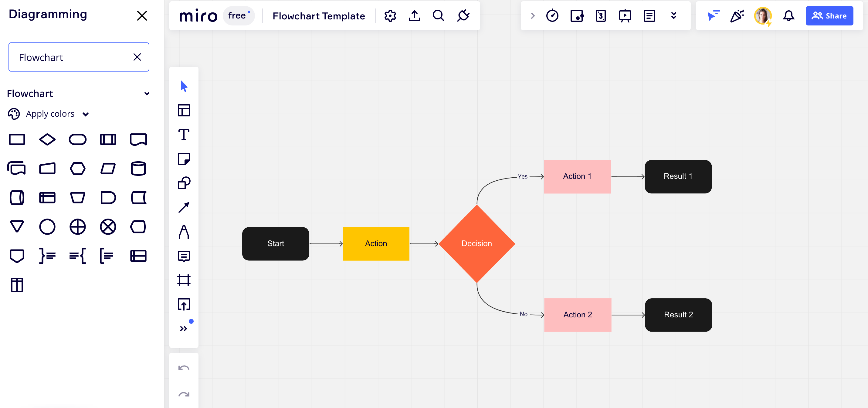Clear the Flowchart search field
Image resolution: width=868 pixels, height=408 pixels.
coord(137,57)
